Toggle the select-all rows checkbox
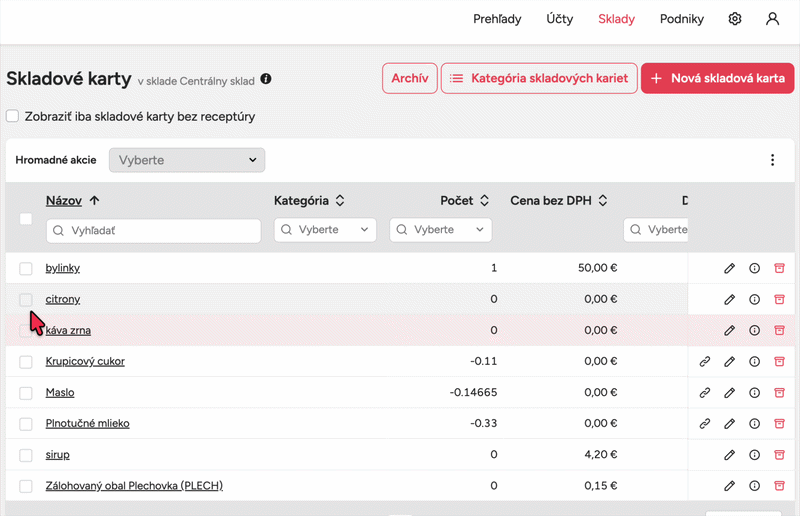 tap(26, 219)
